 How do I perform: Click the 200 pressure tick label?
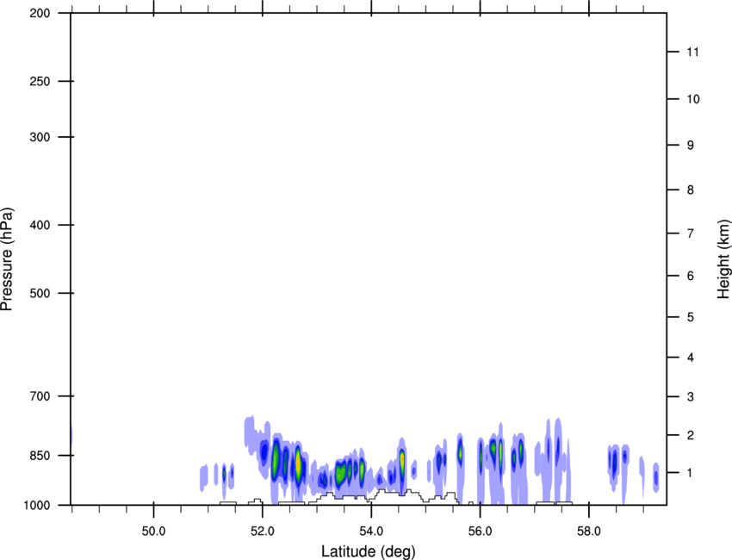coord(40,13)
